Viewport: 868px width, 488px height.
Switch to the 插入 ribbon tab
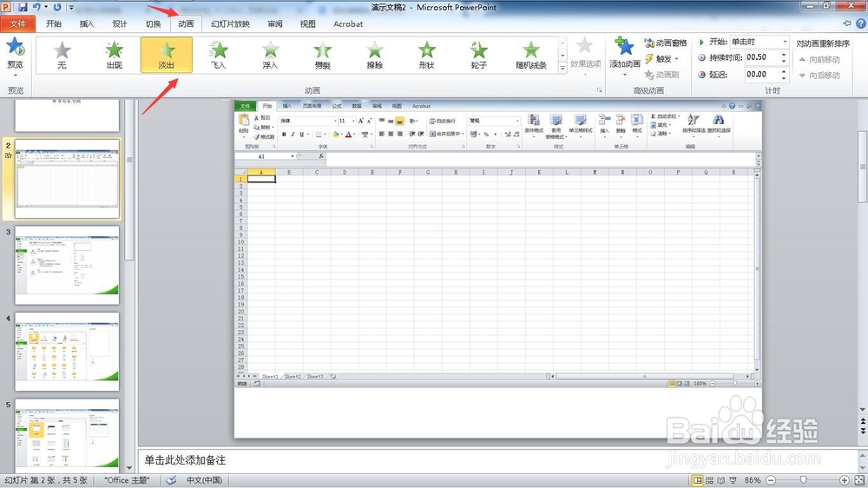(87, 23)
